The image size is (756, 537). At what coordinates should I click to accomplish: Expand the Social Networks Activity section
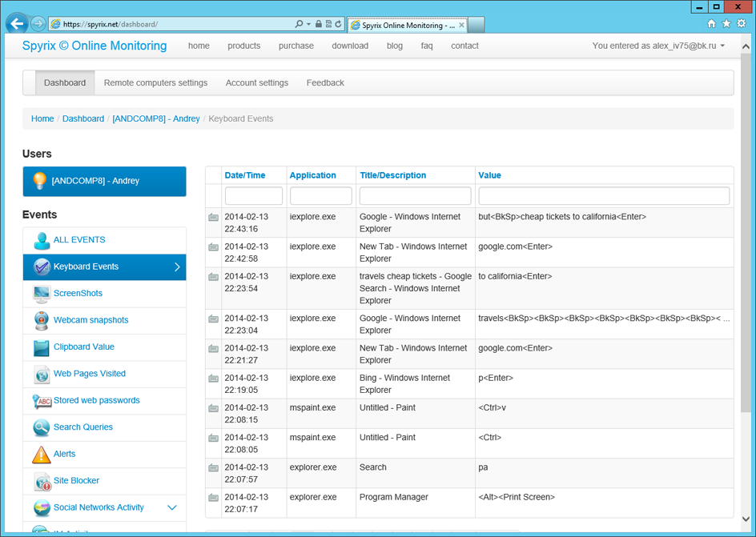tap(171, 507)
